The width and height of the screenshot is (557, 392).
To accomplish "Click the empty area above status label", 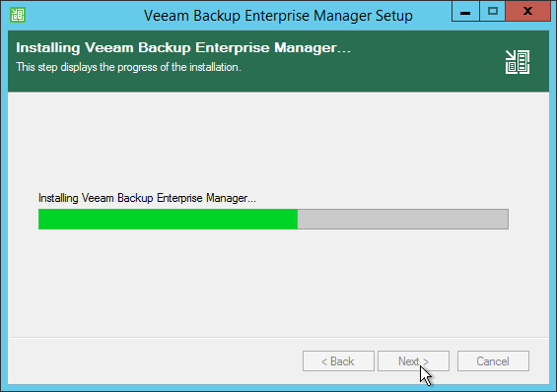I will coord(278,142).
